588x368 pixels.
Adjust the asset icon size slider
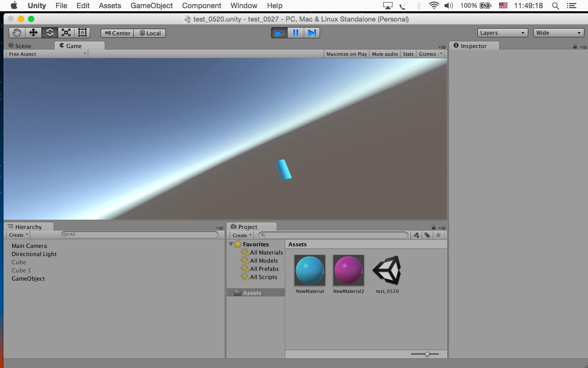427,354
